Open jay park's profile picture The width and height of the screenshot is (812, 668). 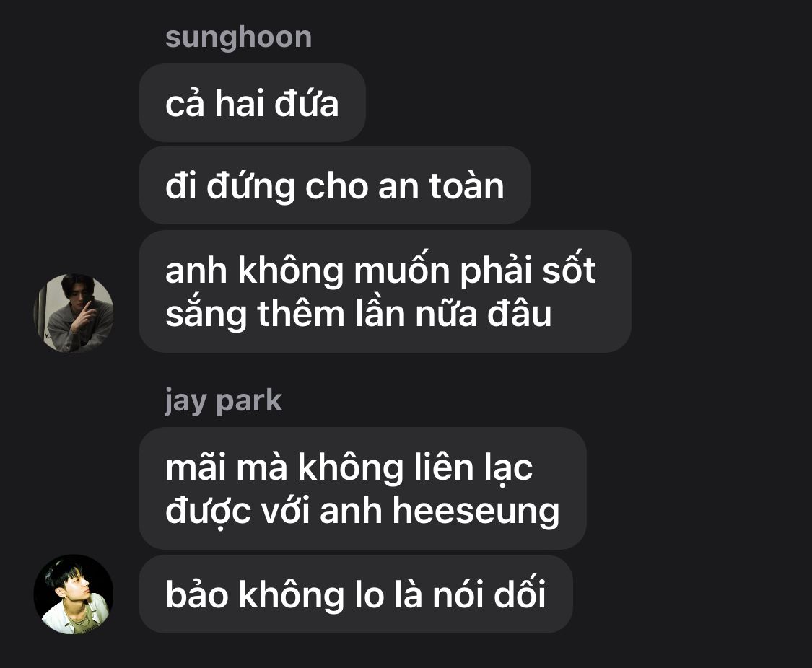pos(74,594)
